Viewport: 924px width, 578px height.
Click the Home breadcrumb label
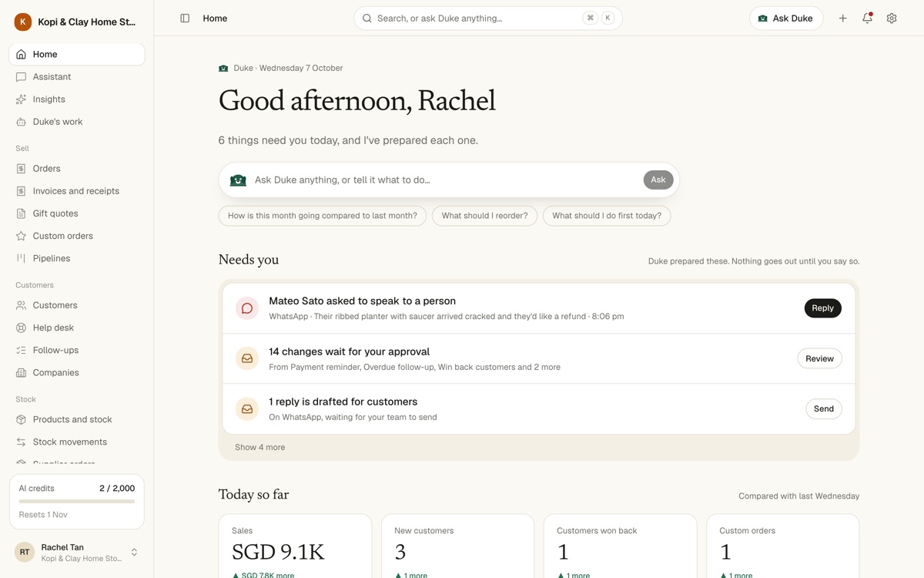point(215,18)
